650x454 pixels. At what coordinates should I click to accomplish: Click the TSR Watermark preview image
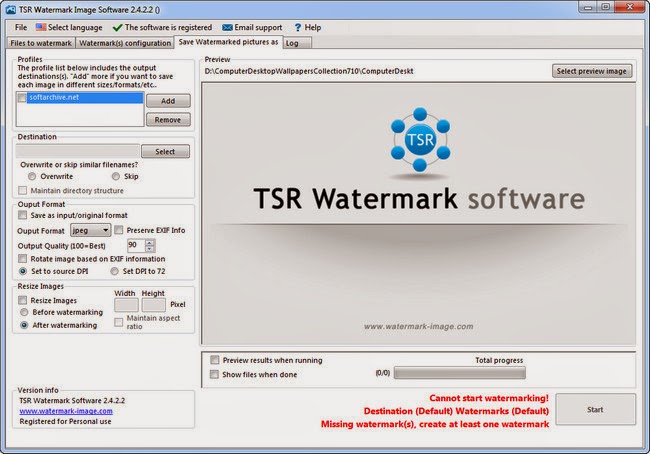(419, 214)
